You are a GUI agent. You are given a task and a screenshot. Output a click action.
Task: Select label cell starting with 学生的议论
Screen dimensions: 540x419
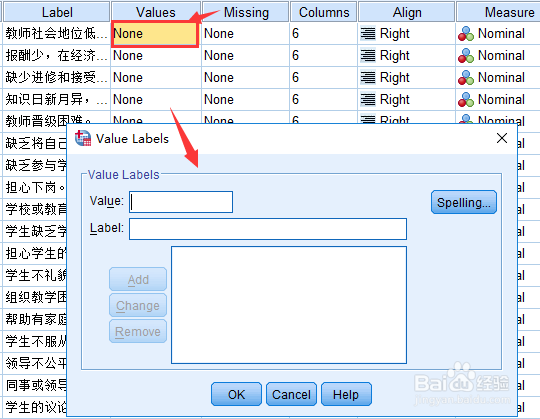[x=35, y=408]
